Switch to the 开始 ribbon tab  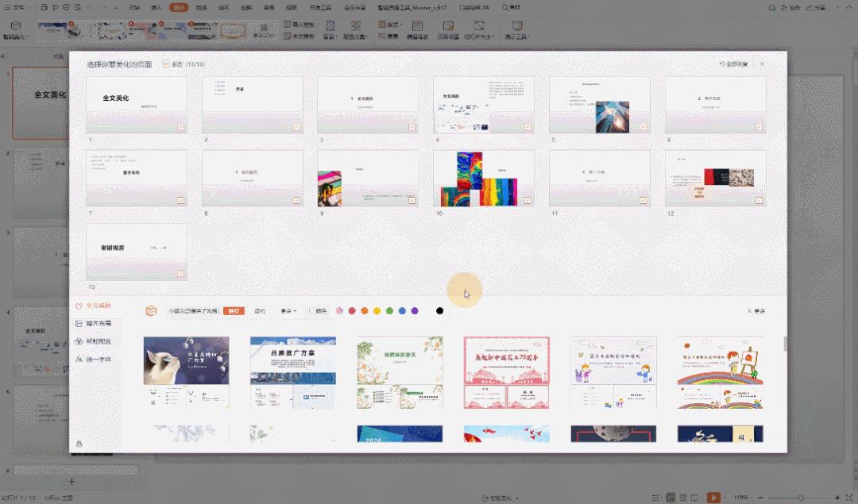[x=133, y=8]
